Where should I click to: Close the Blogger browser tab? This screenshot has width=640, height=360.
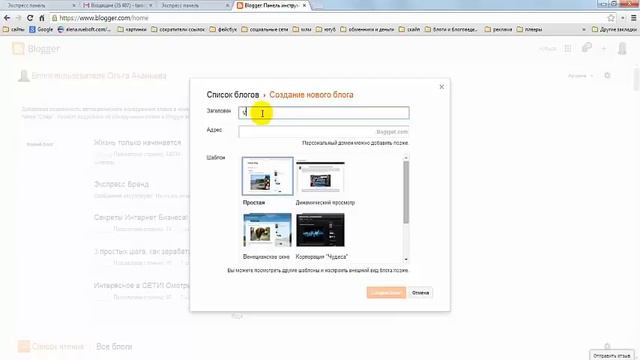[x=304, y=5]
